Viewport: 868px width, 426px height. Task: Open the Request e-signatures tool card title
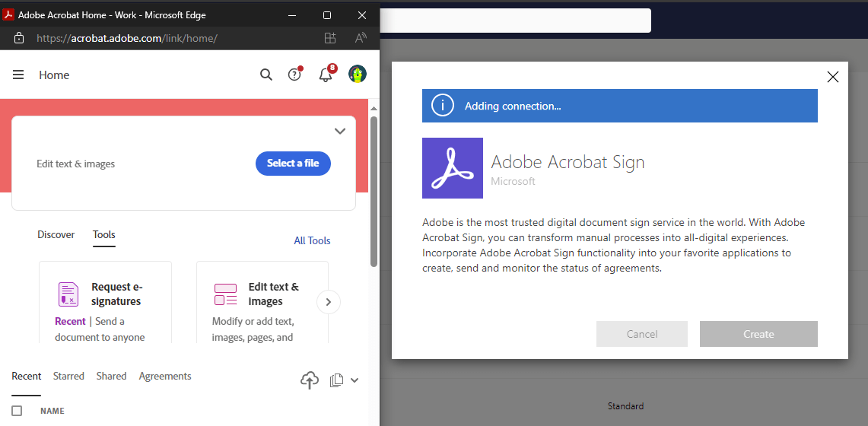(x=116, y=294)
